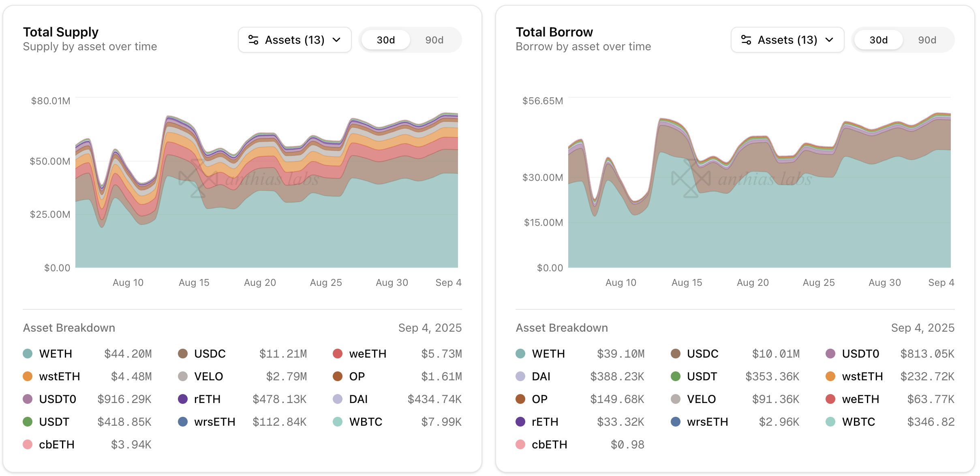Click filter sliders icon in Total Borrow

click(746, 40)
